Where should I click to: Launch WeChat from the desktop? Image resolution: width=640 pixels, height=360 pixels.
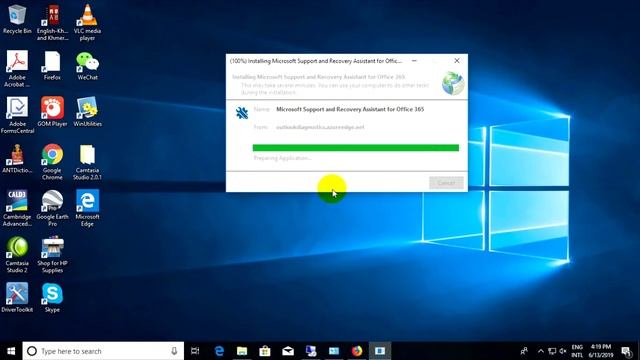click(x=87, y=65)
